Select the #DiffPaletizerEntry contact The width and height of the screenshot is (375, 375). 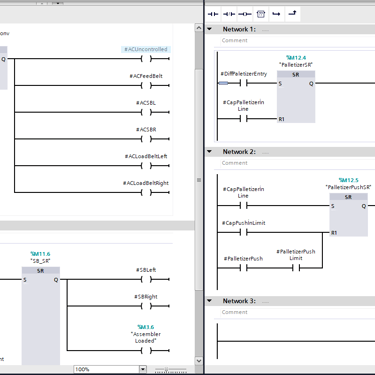243,83
